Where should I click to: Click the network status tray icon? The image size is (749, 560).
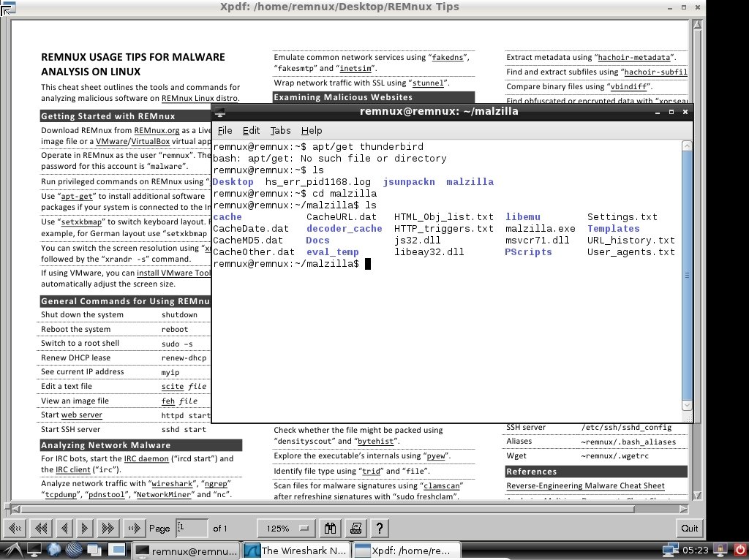[670, 550]
